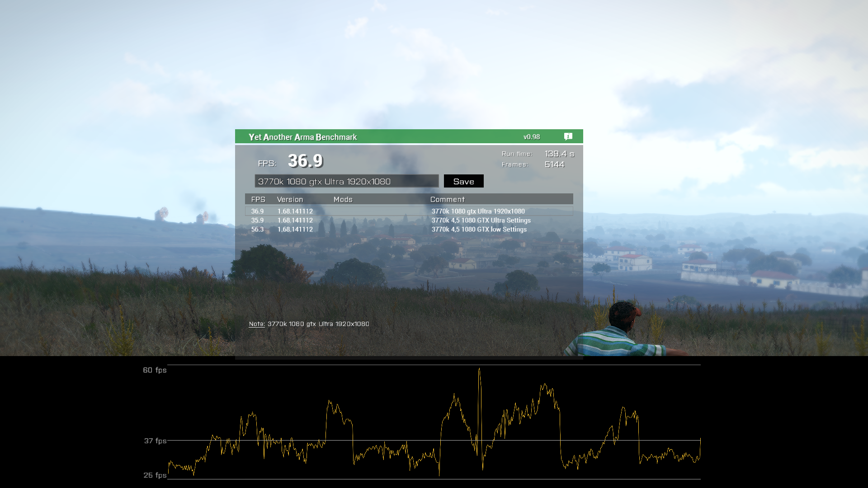This screenshot has width=868, height=488.
Task: Click the 25 fps graph axis label
Action: tap(155, 475)
